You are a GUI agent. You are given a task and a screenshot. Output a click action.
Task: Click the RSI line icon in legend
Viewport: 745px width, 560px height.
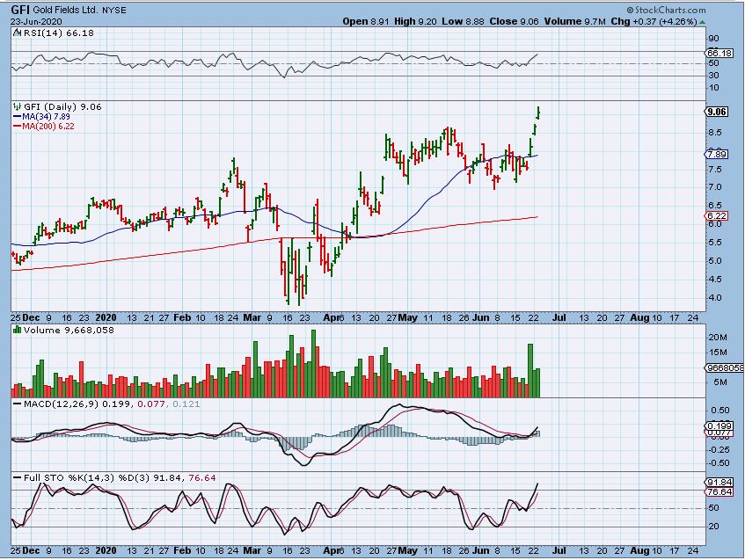[x=17, y=33]
